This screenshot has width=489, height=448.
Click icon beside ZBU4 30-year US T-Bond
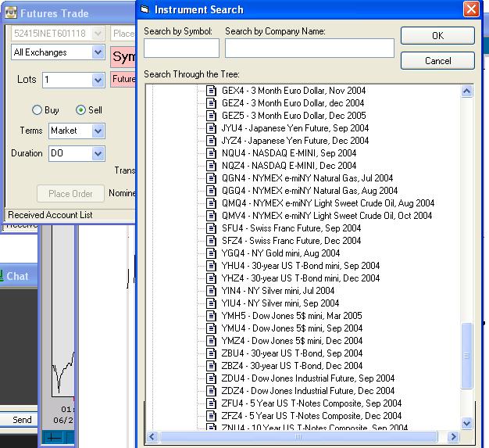[211, 353]
